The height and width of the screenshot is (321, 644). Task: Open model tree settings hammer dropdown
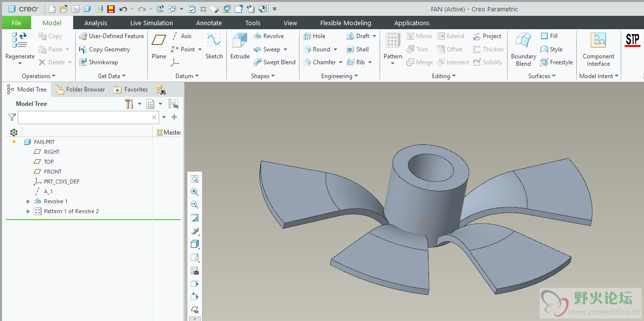tap(139, 104)
